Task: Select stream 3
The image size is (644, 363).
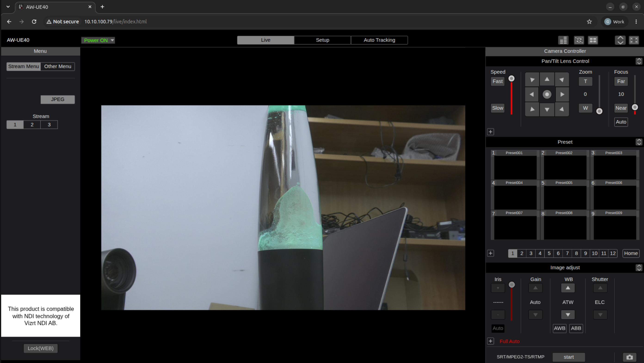Action: click(49, 124)
